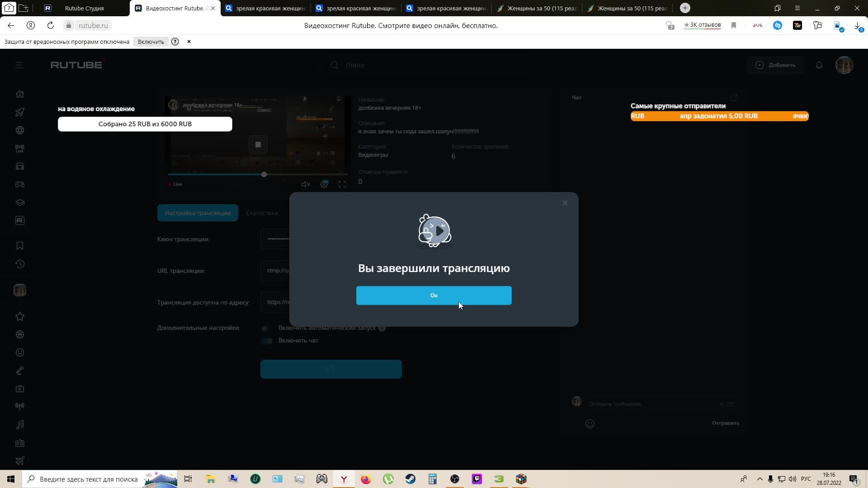868x488 pixels.
Task: Open the notifications bell
Action: (x=819, y=65)
